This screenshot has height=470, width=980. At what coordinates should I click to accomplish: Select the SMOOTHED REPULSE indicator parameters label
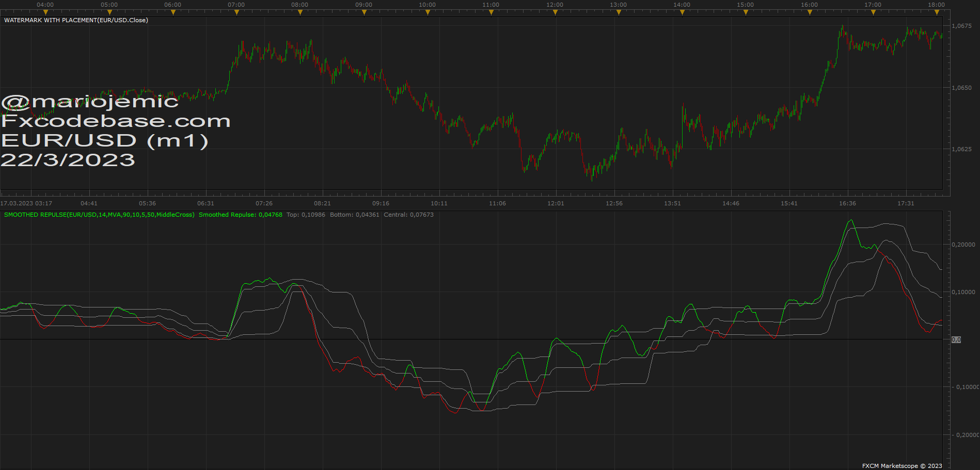tap(99, 215)
